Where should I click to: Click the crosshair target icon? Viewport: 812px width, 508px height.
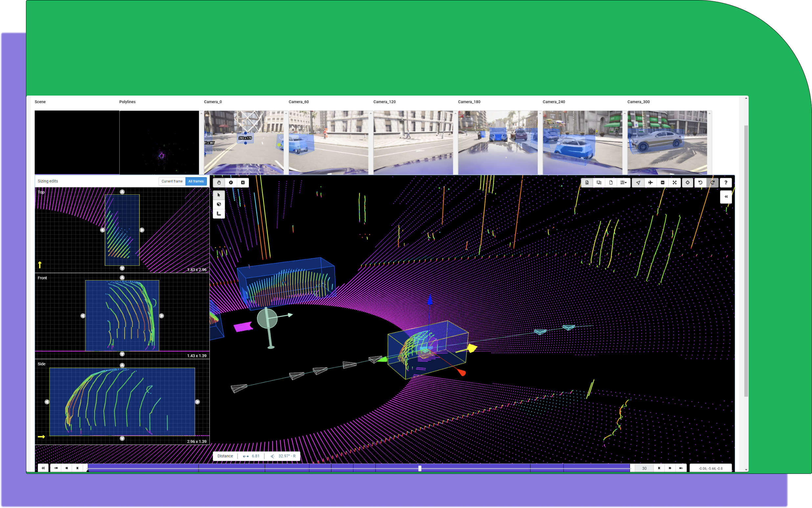[688, 183]
